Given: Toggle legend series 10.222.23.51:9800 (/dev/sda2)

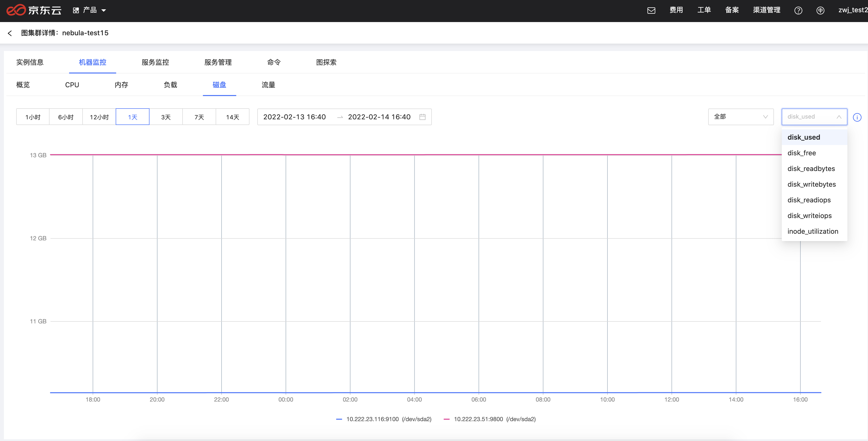Looking at the screenshot, I should click(490, 419).
